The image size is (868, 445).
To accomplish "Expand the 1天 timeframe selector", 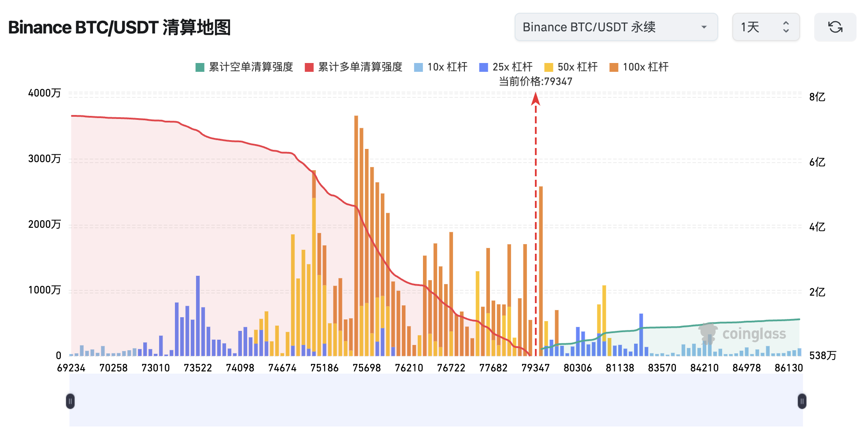I will [x=766, y=27].
